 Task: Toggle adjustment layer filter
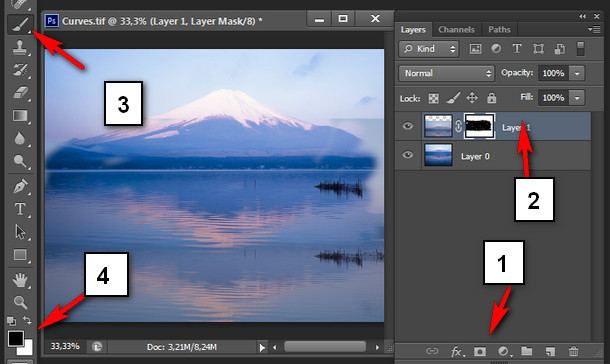(x=496, y=49)
